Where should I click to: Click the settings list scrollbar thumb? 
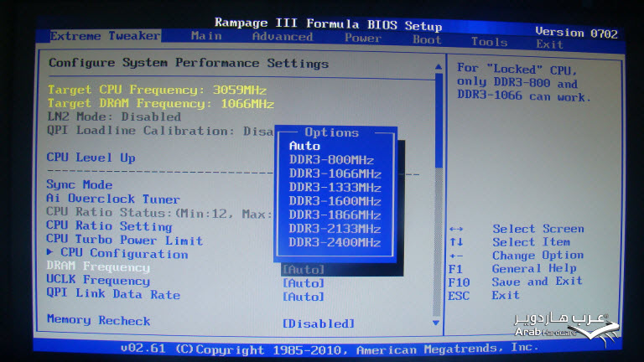(x=439, y=121)
